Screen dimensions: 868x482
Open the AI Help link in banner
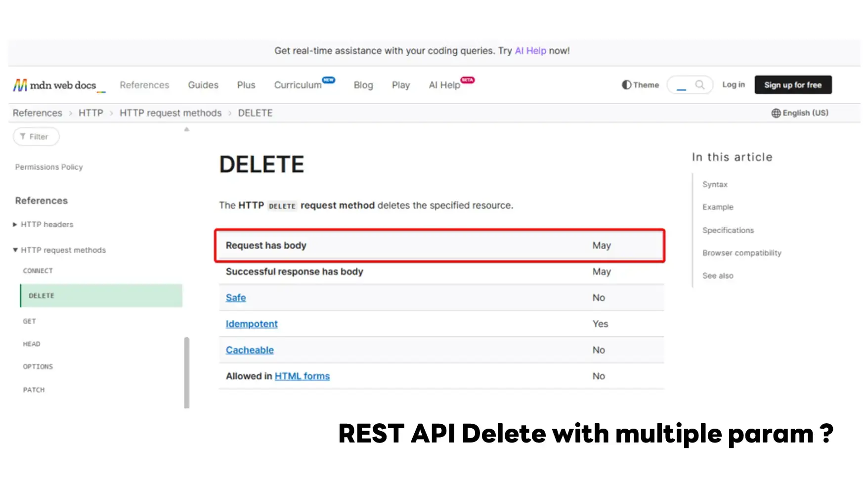530,51
